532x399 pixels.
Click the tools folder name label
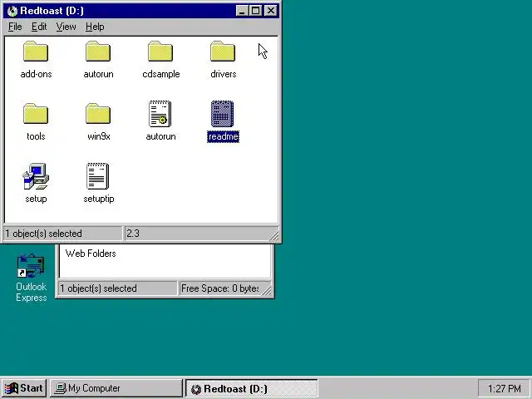pyautogui.click(x=36, y=136)
